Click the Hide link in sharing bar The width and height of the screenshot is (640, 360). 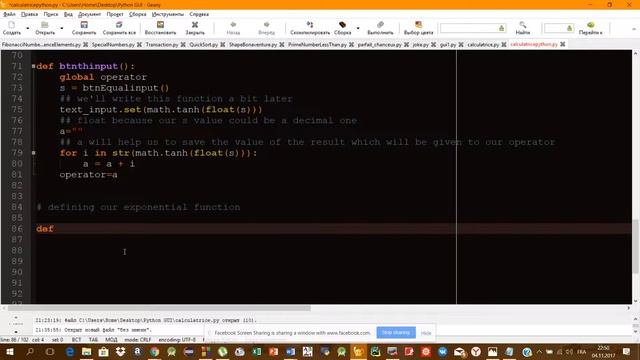coord(426,333)
